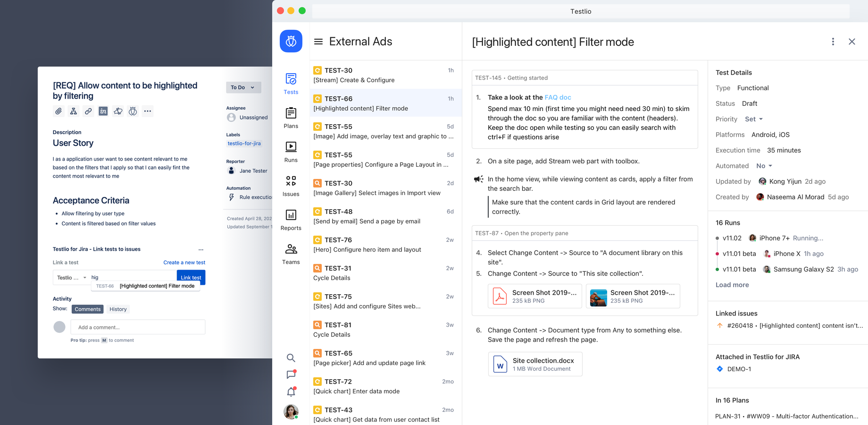This screenshot has width=868, height=425.
Task: Open the v11.02 iPhone 7+ running run
Action: click(769, 238)
